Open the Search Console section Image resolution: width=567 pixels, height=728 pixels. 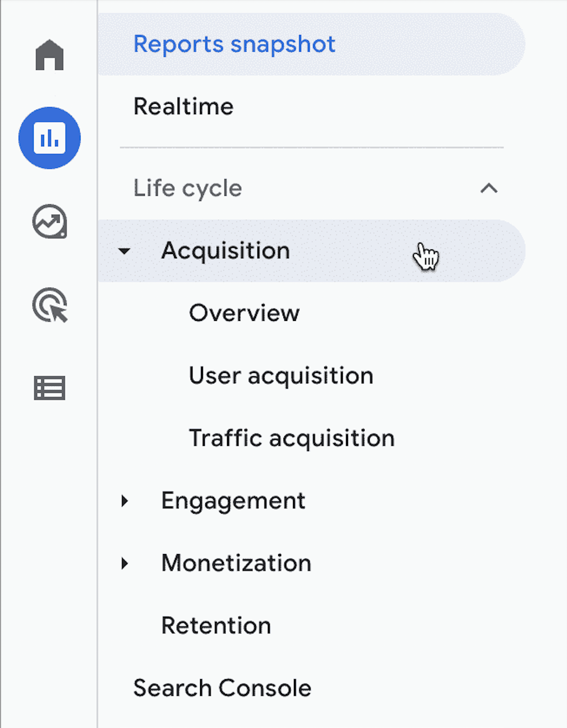222,687
